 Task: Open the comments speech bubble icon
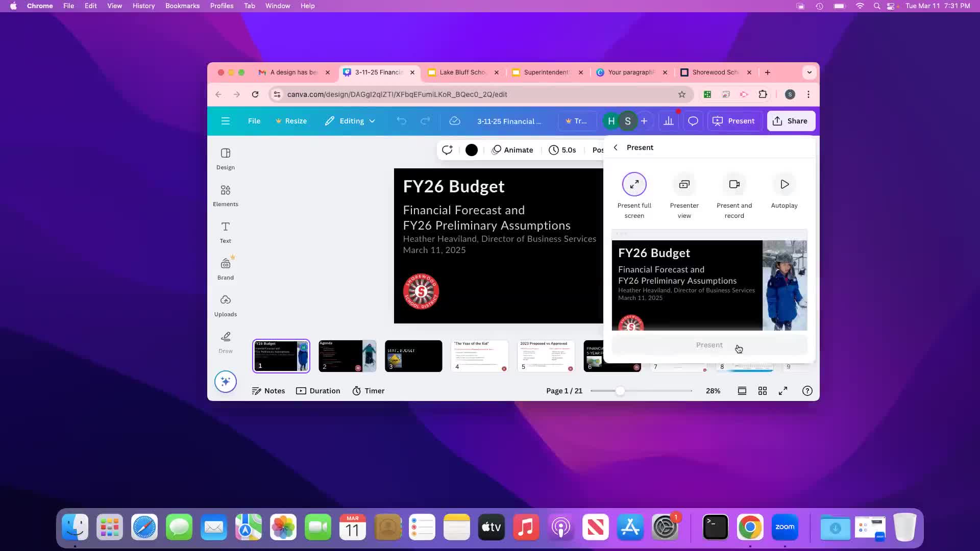coord(693,121)
